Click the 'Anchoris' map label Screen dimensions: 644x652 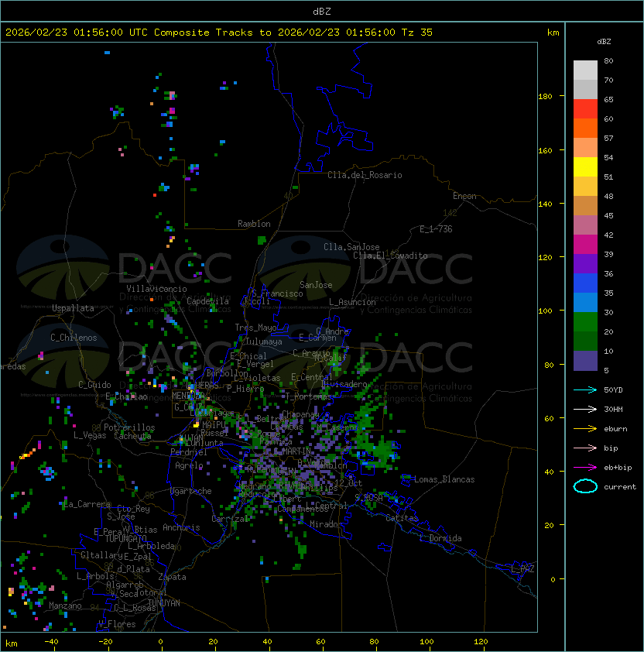181,527
